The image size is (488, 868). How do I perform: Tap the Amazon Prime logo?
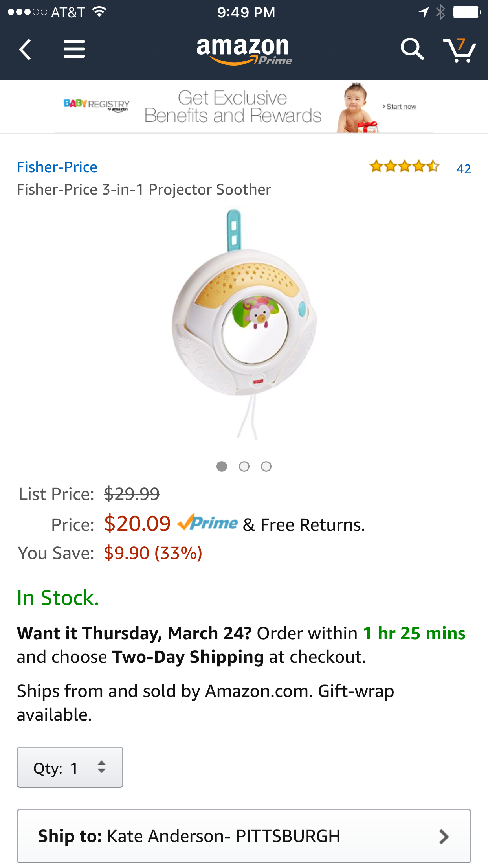point(244,50)
